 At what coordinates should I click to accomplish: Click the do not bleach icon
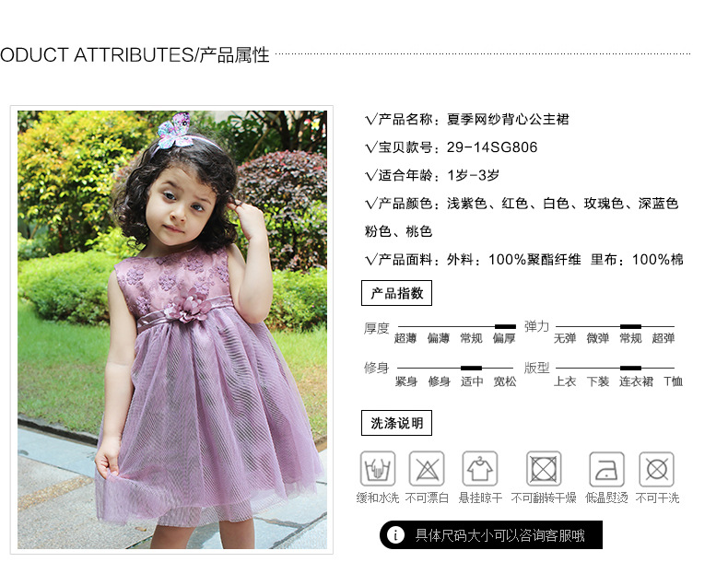tap(427, 469)
